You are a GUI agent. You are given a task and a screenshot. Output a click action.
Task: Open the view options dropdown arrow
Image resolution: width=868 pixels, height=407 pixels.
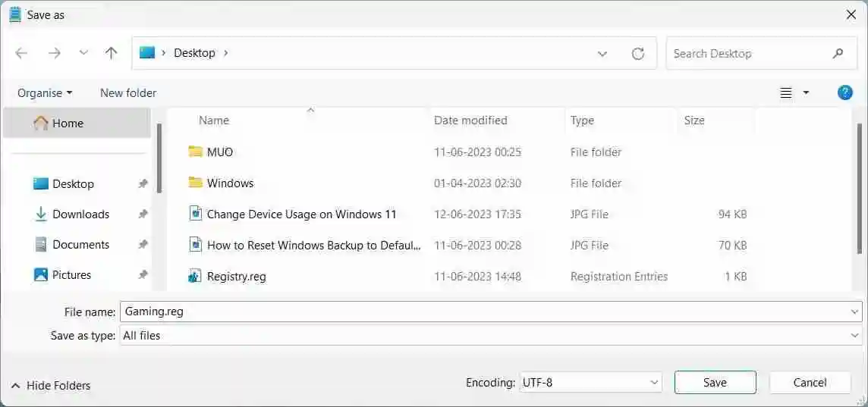click(x=806, y=93)
